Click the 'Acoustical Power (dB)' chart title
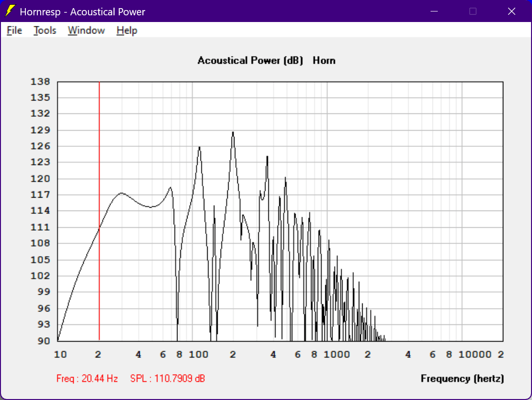This screenshot has height=400, width=532. (250, 60)
